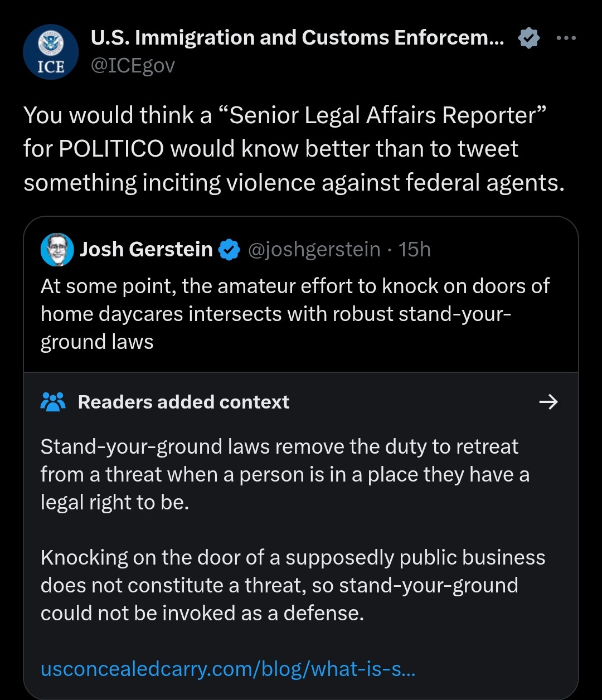This screenshot has width=602, height=700.
Task: Open the three-dot more options menu
Action: 566,38
